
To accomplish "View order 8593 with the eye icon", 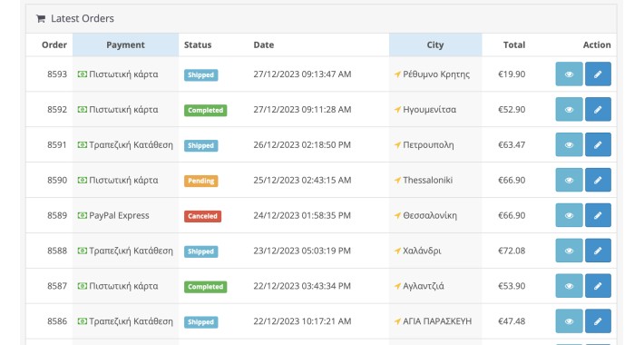I will click(x=569, y=74).
